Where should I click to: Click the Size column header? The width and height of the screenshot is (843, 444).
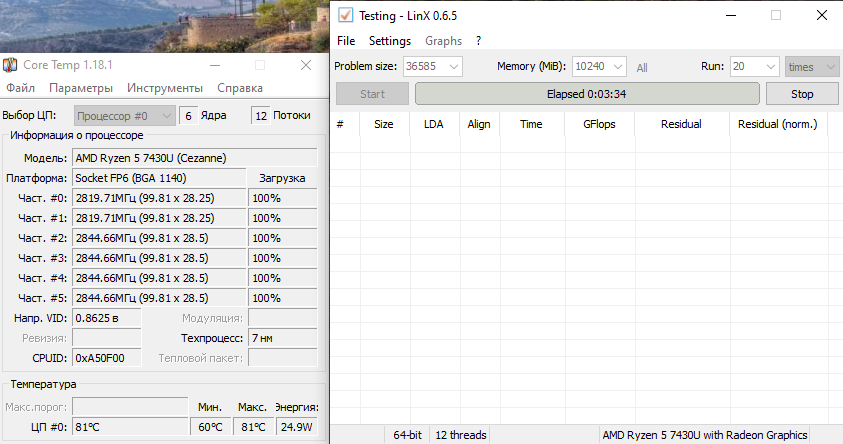pyautogui.click(x=384, y=124)
